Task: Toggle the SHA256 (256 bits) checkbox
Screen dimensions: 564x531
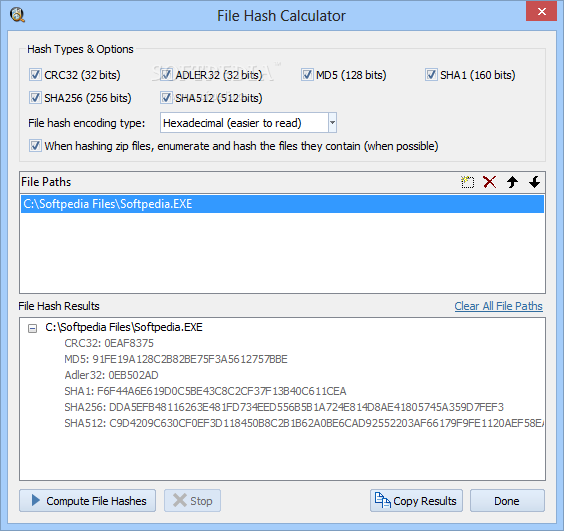Action: 35,98
